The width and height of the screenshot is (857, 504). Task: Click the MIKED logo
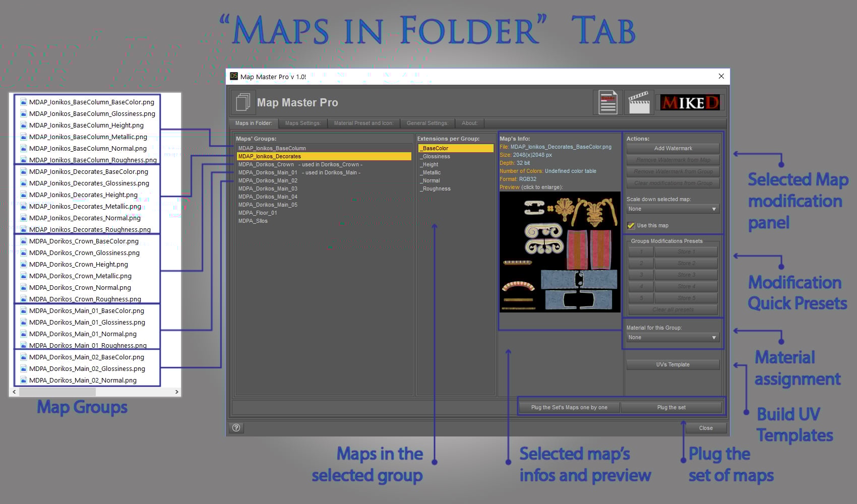tap(691, 102)
